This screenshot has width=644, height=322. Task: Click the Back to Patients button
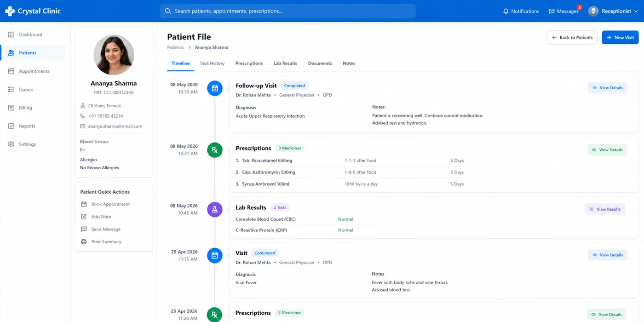coord(572,37)
